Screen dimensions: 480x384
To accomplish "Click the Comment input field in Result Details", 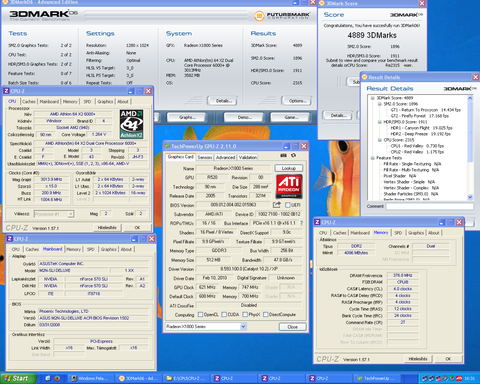I will pyautogui.click(x=430, y=206).
